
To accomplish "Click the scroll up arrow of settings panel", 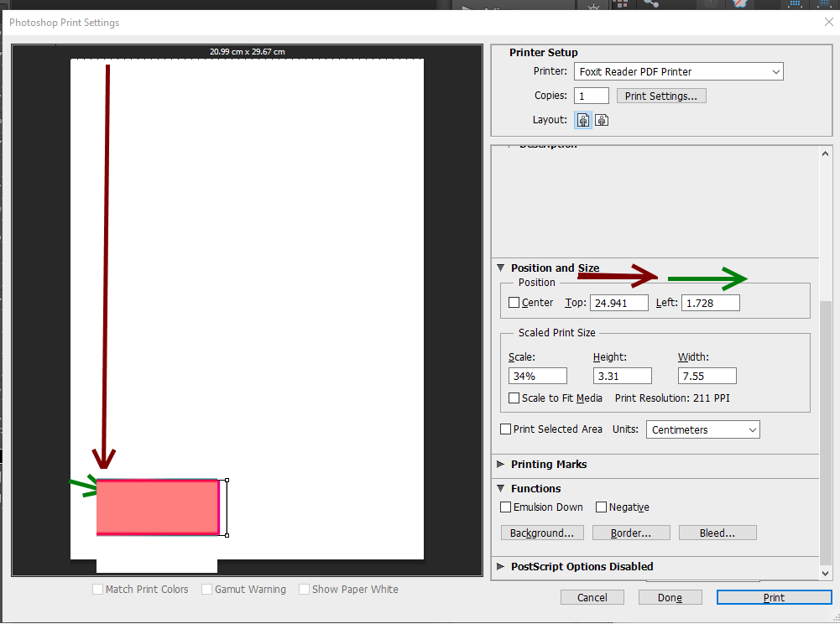I will coord(825,153).
